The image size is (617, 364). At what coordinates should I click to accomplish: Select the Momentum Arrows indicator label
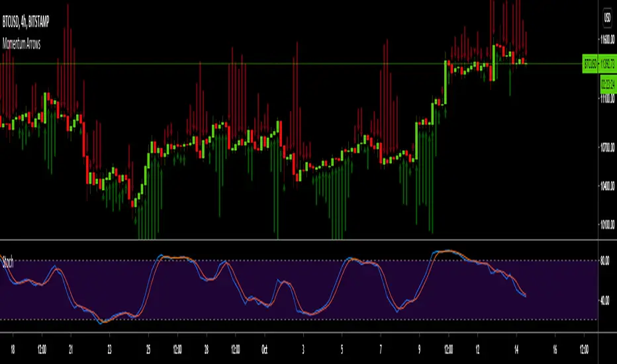22,44
